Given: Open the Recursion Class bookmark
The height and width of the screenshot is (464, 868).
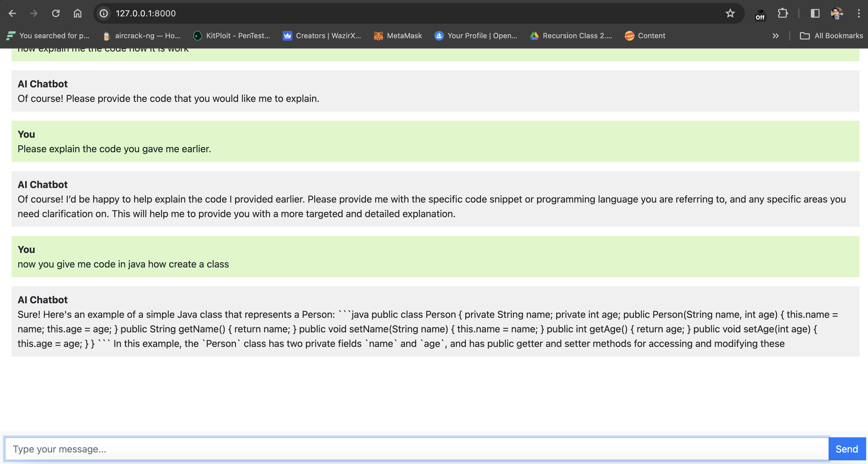Looking at the screenshot, I should pos(571,36).
